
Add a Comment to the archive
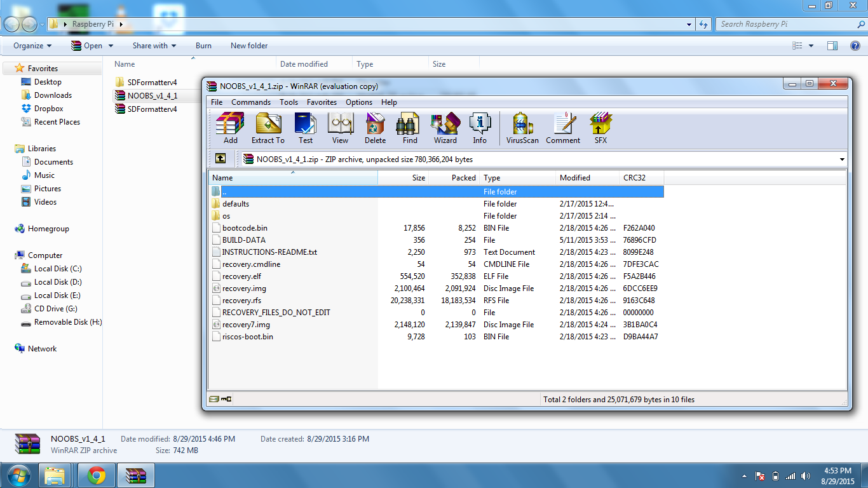click(x=563, y=128)
